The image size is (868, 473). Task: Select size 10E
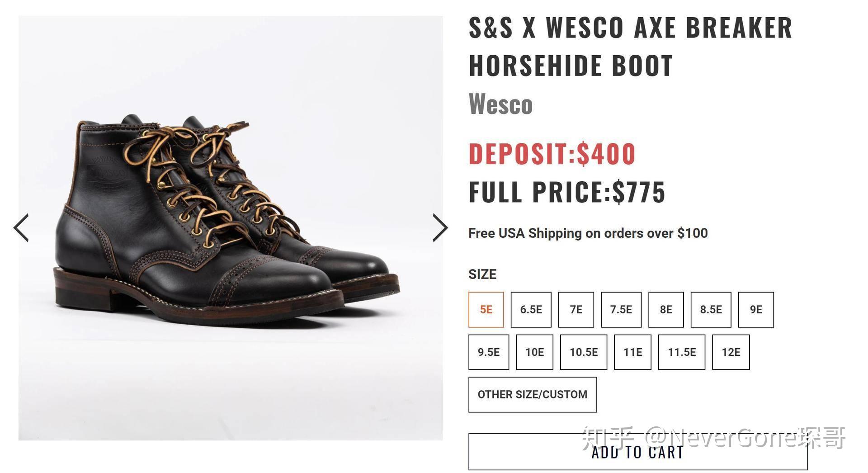534,352
